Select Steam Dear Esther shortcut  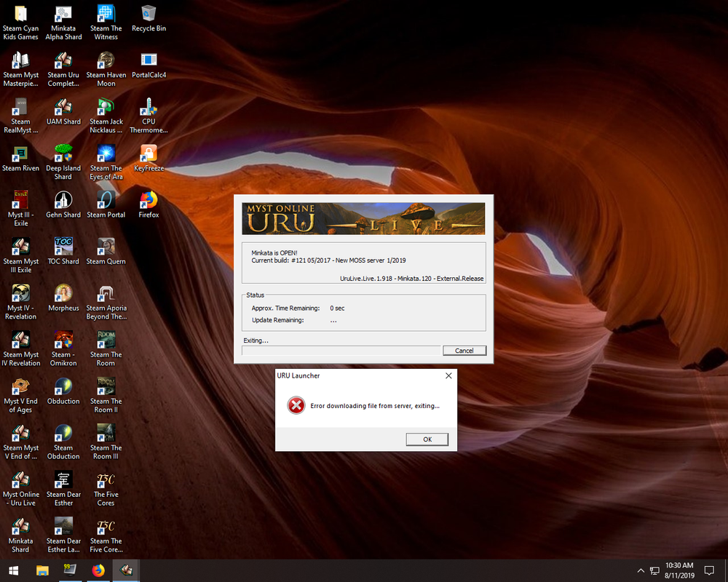[63, 489]
